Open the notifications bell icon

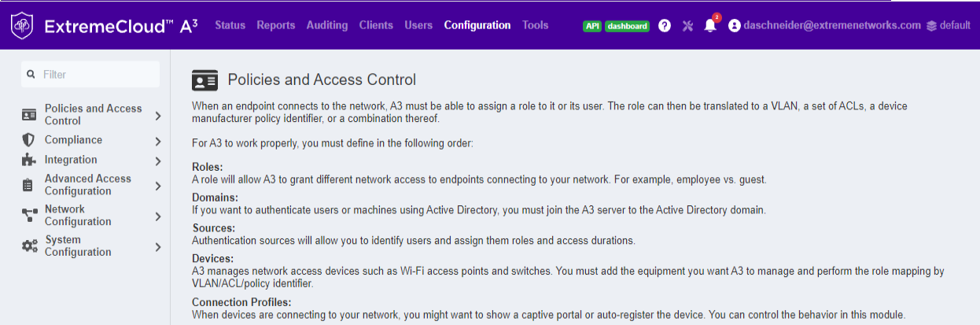[709, 26]
